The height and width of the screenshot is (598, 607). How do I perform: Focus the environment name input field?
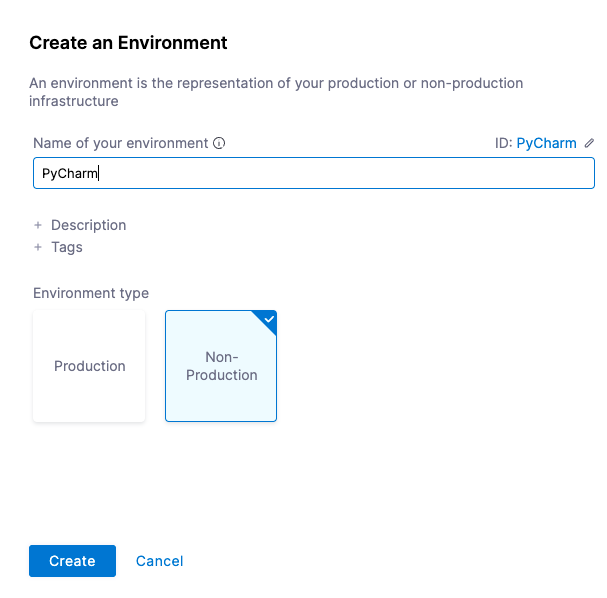pyautogui.click(x=313, y=173)
